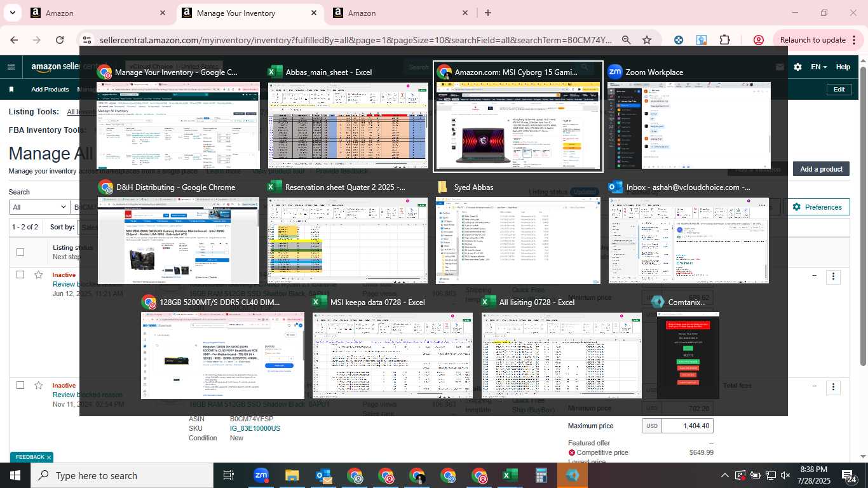Open the Windows notification center
868x488 pixels.
coord(849,475)
